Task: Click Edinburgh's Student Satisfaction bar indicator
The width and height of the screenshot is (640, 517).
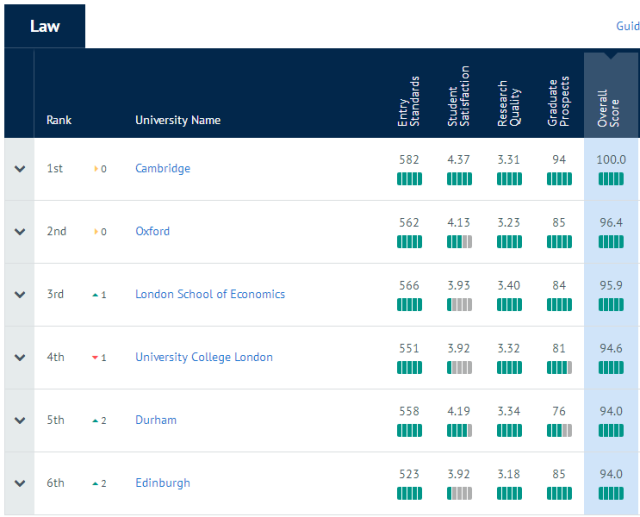Action: (459, 493)
